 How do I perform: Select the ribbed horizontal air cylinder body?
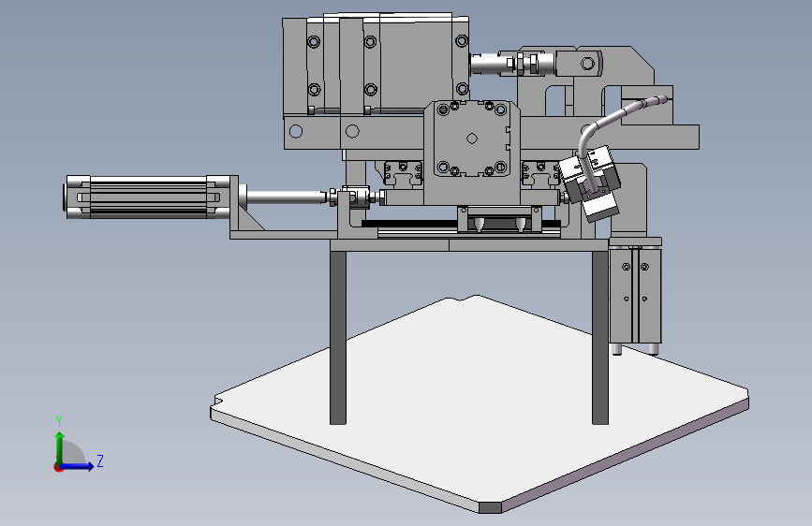(148, 197)
